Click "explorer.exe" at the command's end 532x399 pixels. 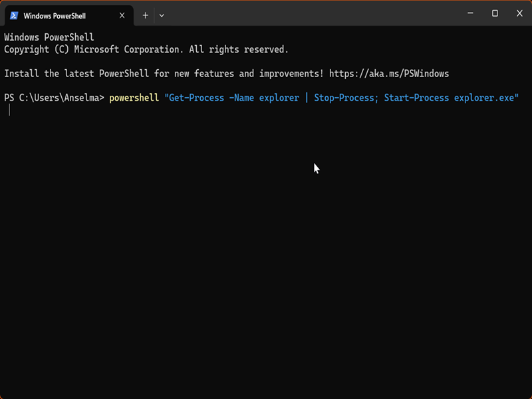pyautogui.click(x=485, y=98)
